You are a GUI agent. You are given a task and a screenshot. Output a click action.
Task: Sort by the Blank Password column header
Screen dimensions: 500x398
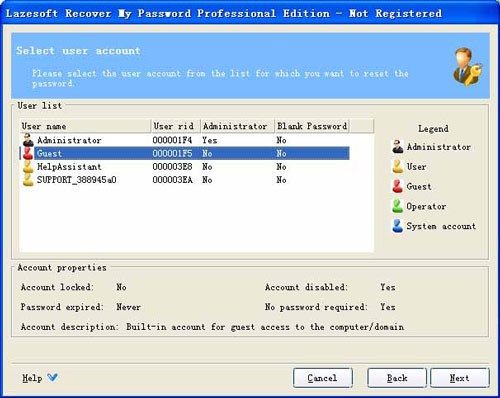pyautogui.click(x=312, y=126)
